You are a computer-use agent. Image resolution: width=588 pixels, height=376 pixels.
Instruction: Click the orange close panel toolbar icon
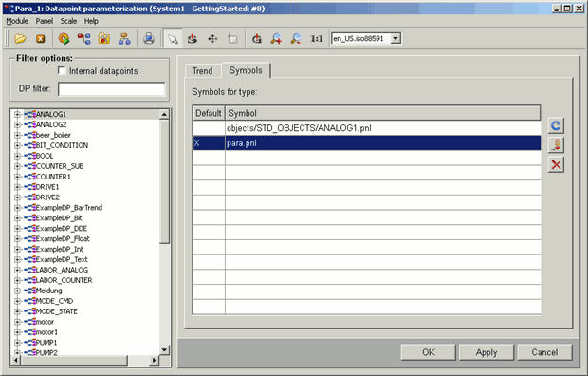coord(41,39)
